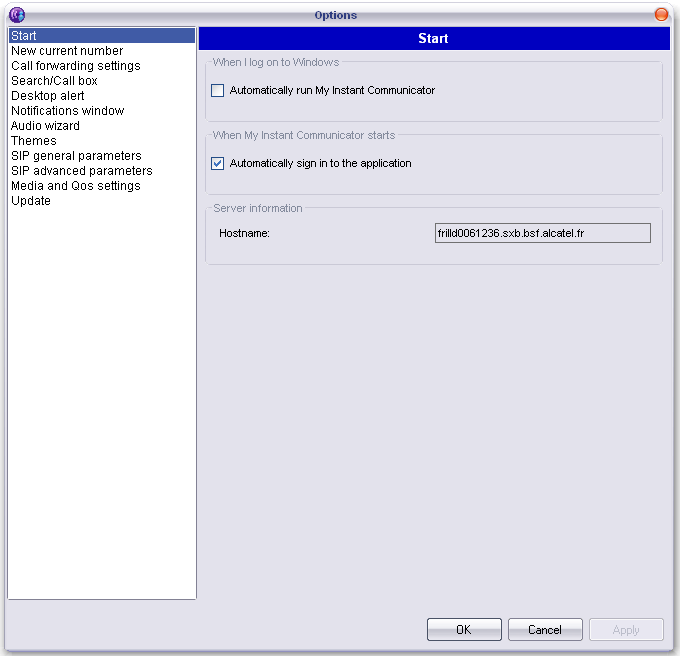Click 'When I log on to Windows' label
Image resolution: width=680 pixels, height=656 pixels.
point(276,62)
